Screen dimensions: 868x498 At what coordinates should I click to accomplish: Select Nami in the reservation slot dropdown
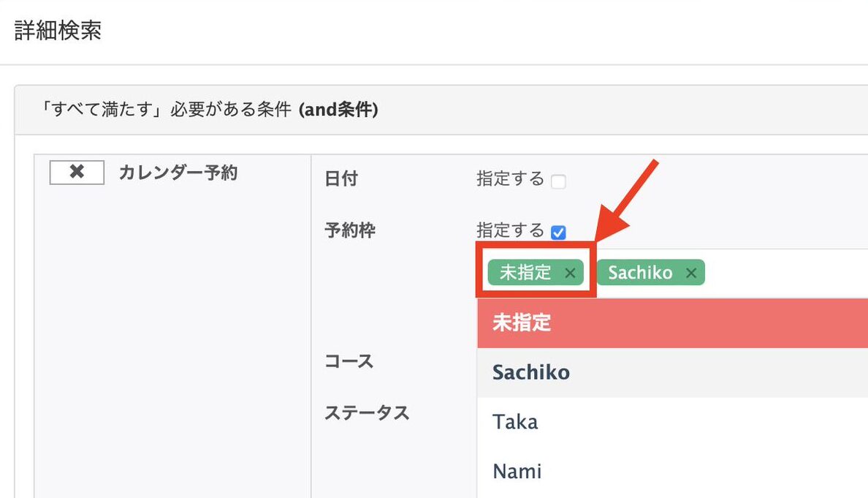tap(517, 471)
